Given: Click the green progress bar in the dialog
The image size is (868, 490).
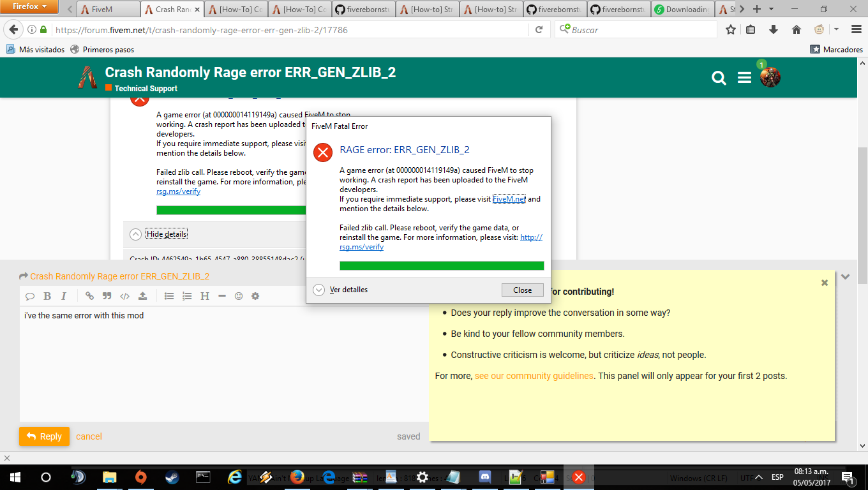Looking at the screenshot, I should (442, 265).
